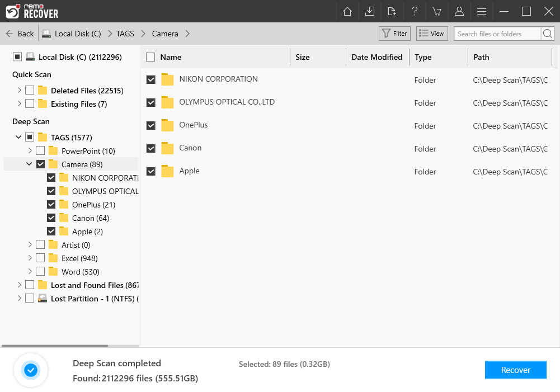Image resolution: width=560 pixels, height=392 pixels.
Task: Open the Help icon
Action: [x=414, y=11]
